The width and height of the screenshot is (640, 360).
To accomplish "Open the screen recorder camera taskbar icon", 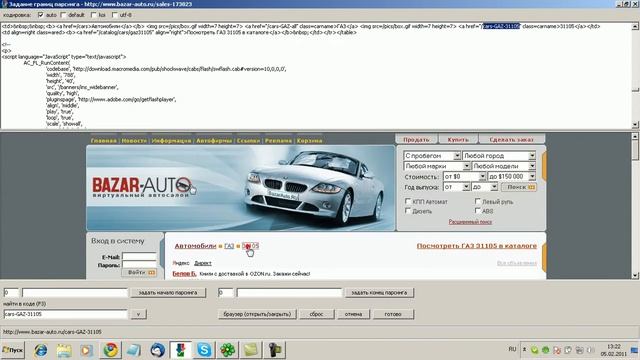I will point(275,350).
